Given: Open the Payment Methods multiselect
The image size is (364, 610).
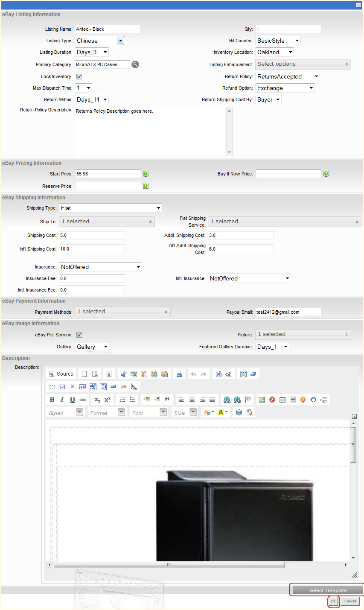Looking at the screenshot, I should [122, 312].
